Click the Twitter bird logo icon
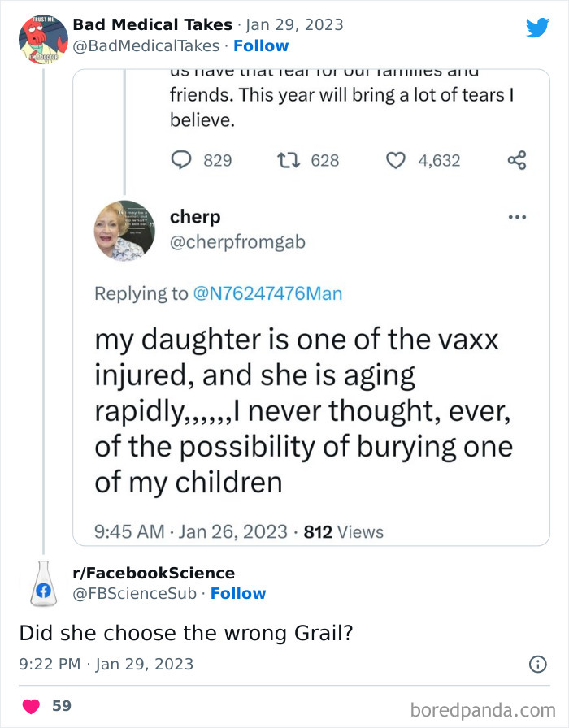Viewport: 569px width, 728px height. 537,28
